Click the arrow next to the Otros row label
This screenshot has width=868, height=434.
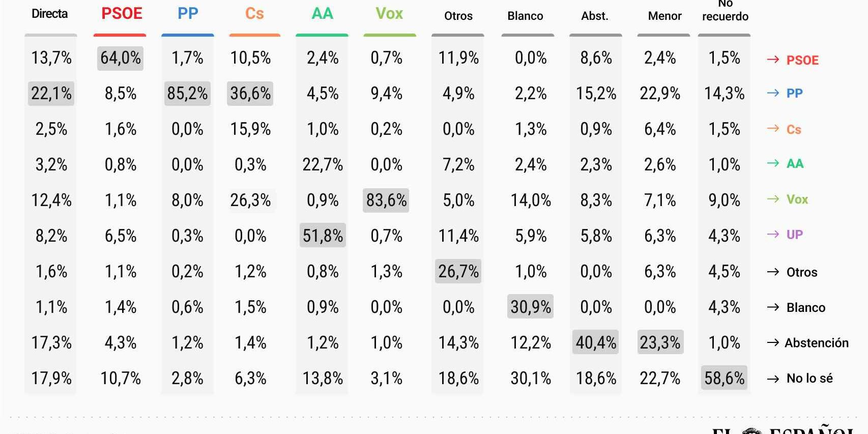[x=772, y=272]
